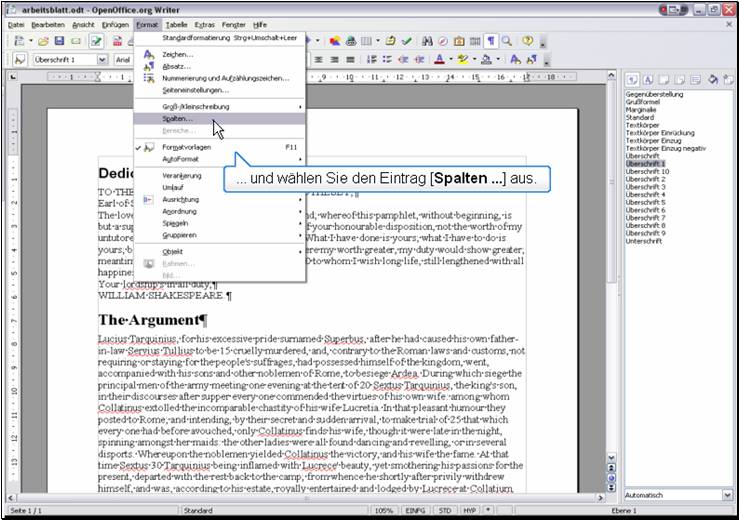This screenshot has height=520, width=739.
Task: Open the zoom magnifier tool in the toolbar
Action: [507, 41]
